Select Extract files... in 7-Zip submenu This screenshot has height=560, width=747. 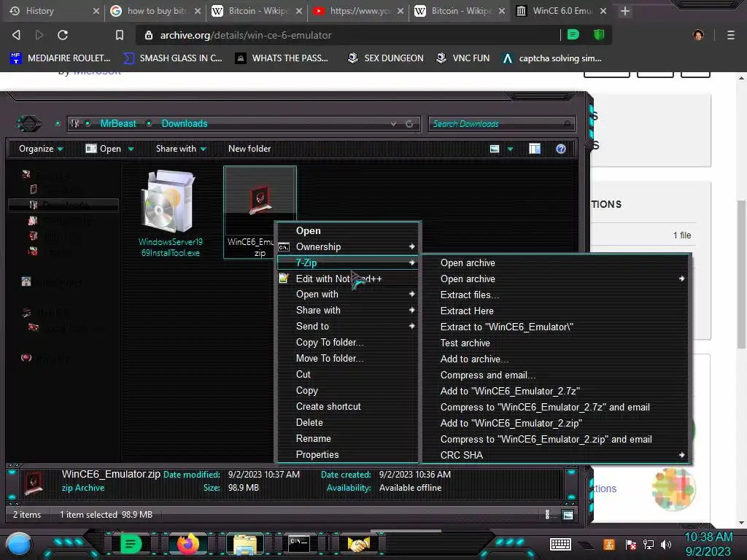556,295
